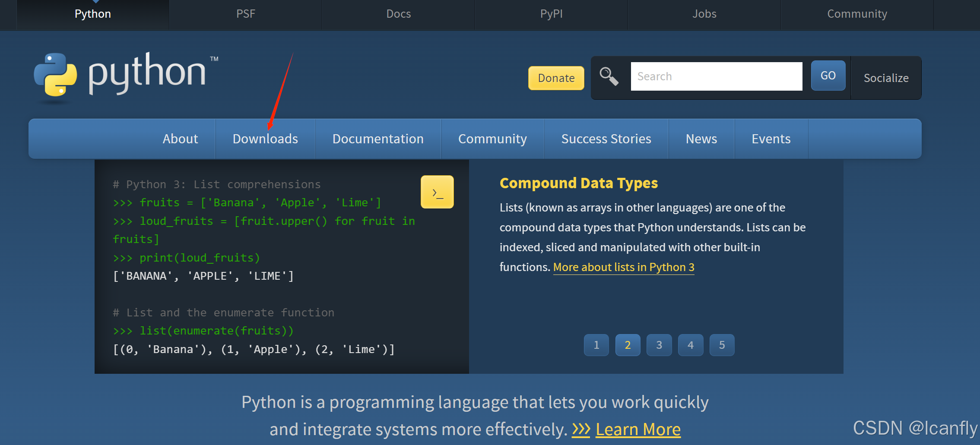The image size is (980, 445).
Task: Switch to slide 4
Action: click(x=691, y=345)
